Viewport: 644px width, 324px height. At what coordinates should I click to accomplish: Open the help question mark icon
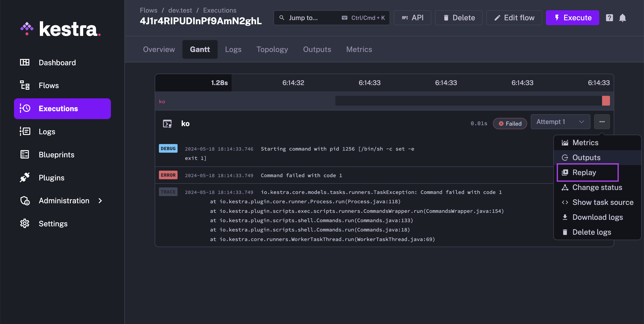tap(609, 18)
